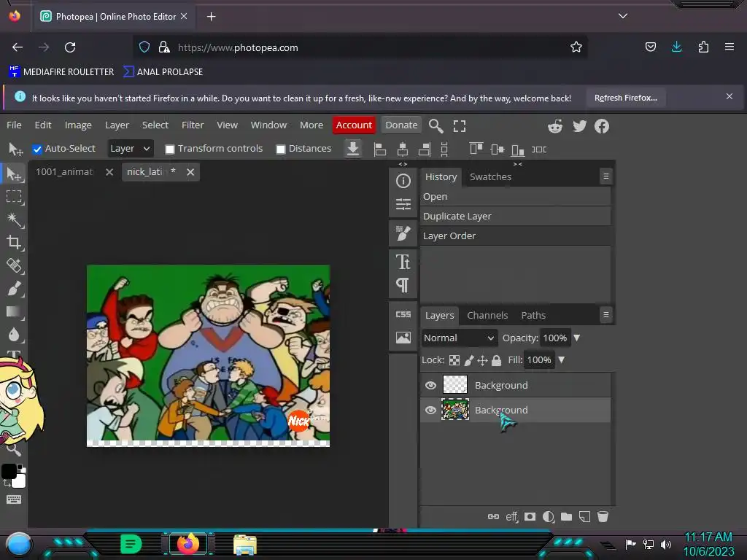
Task: Toggle lock image pixels brush icon
Action: coord(469,360)
